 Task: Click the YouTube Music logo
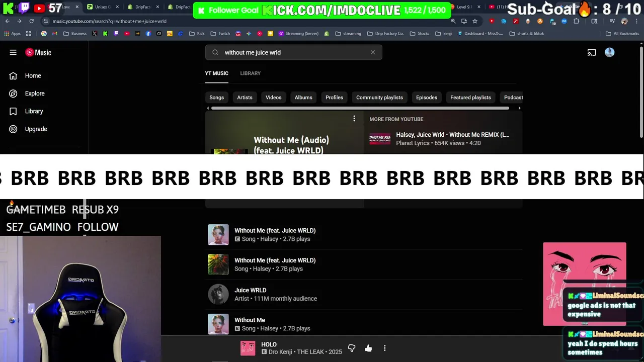click(38, 52)
